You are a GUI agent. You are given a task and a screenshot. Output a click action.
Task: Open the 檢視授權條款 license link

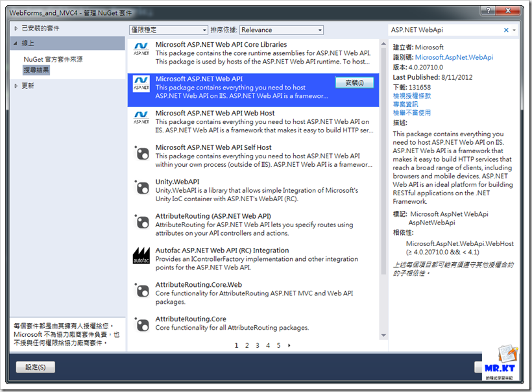pos(411,95)
